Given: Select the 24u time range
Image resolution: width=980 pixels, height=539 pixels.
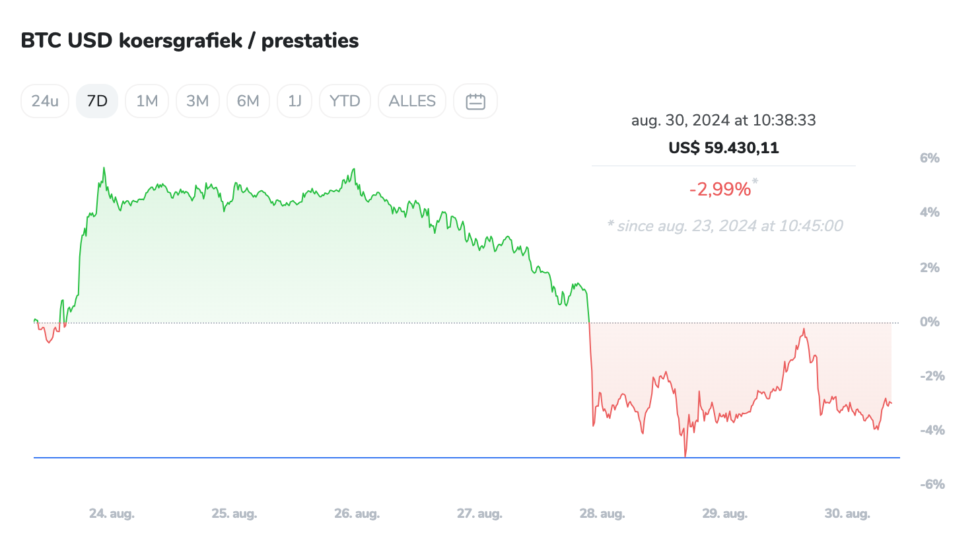Looking at the screenshot, I should tap(45, 101).
